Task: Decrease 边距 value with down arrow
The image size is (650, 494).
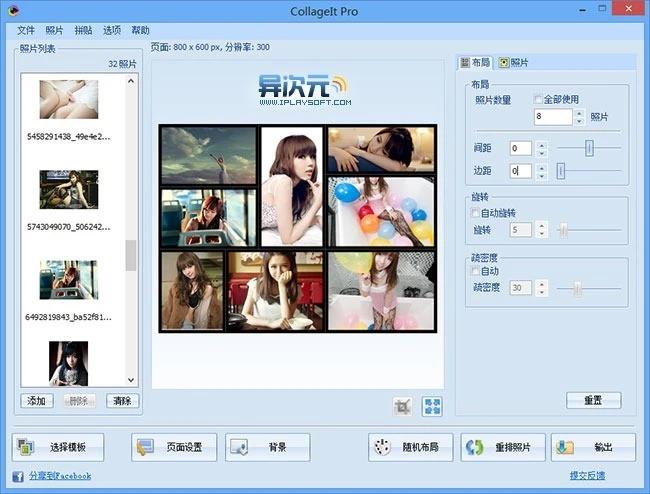Action: click(541, 175)
